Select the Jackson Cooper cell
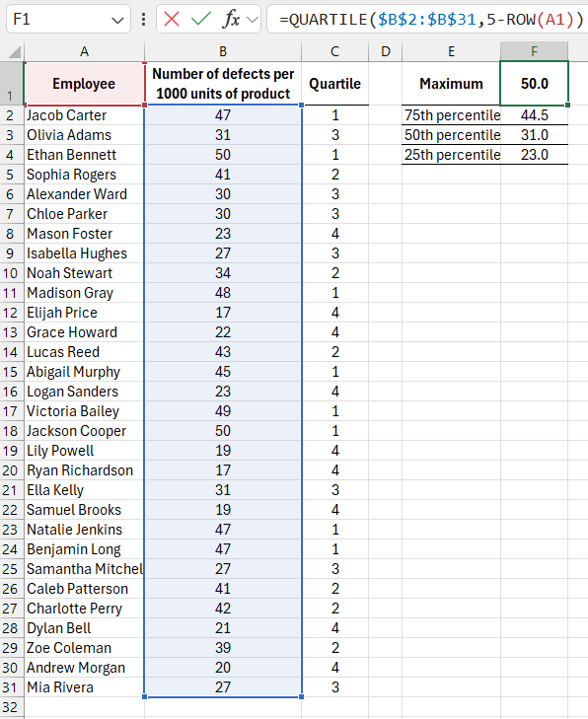 click(84, 431)
